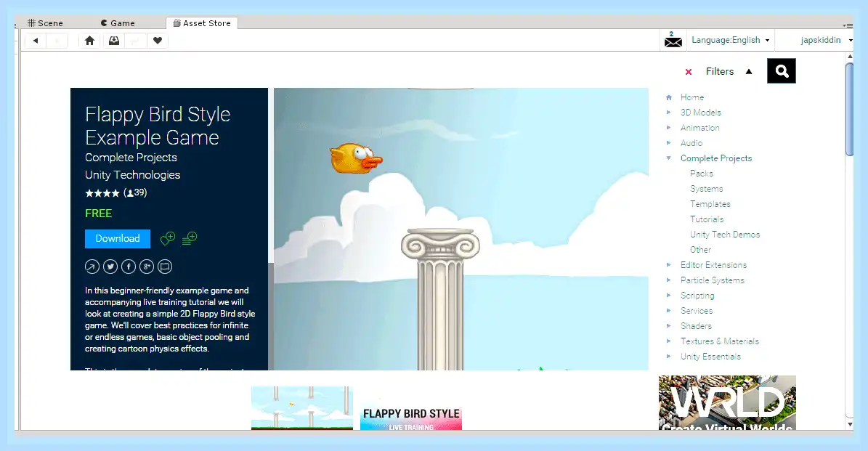Open the japskiddin account dropdown
This screenshot has width=868, height=451.
pyautogui.click(x=826, y=40)
